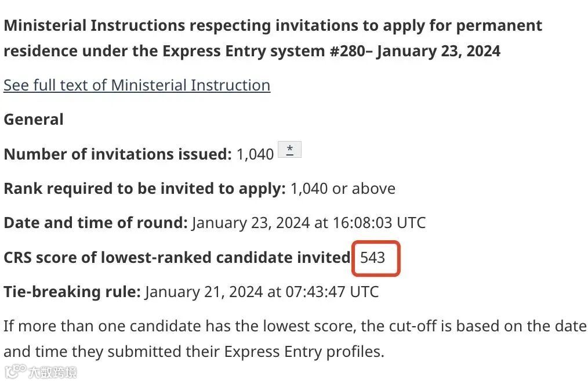Click the watermark logo icon at bottom left
Image resolution: width=588 pixels, height=383 pixels.
pos(15,371)
